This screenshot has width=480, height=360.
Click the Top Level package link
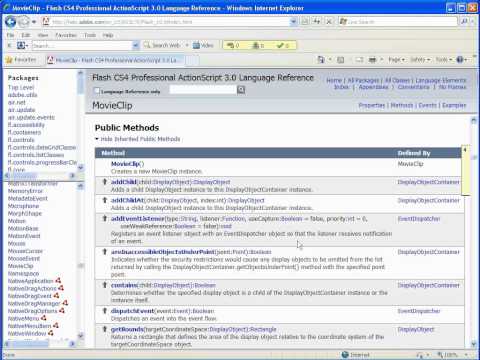point(21,87)
